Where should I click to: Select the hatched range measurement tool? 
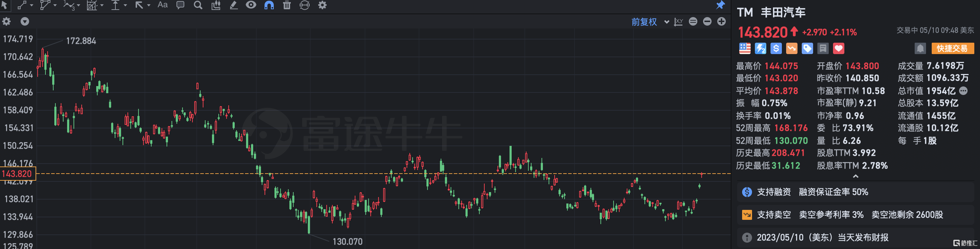[x=92, y=5]
